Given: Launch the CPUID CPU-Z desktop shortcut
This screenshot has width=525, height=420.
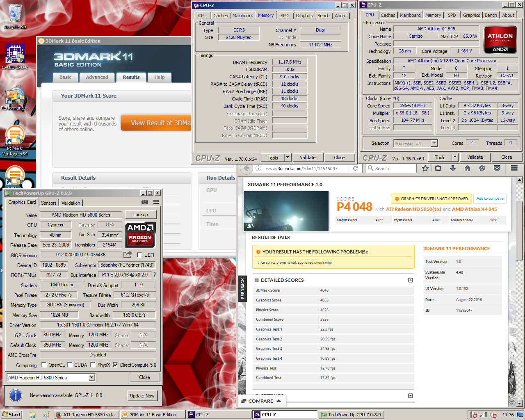Looking at the screenshot, I should (x=15, y=57).
